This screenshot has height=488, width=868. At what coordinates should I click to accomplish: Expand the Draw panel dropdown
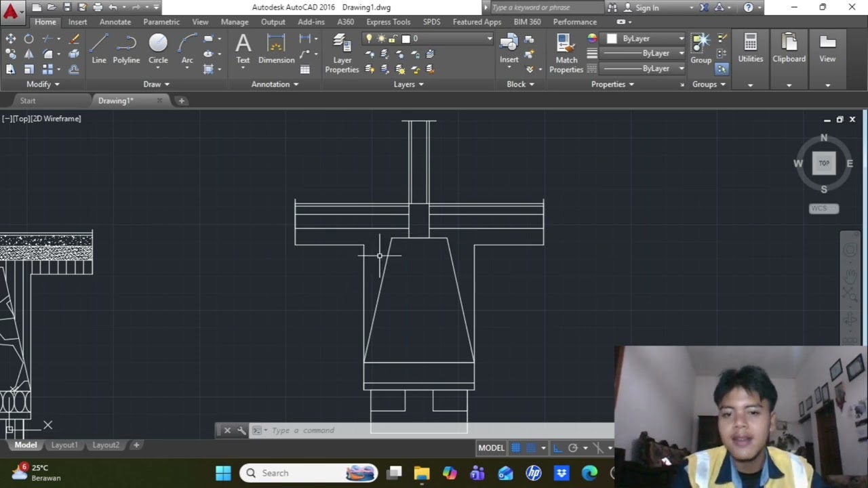pos(156,84)
